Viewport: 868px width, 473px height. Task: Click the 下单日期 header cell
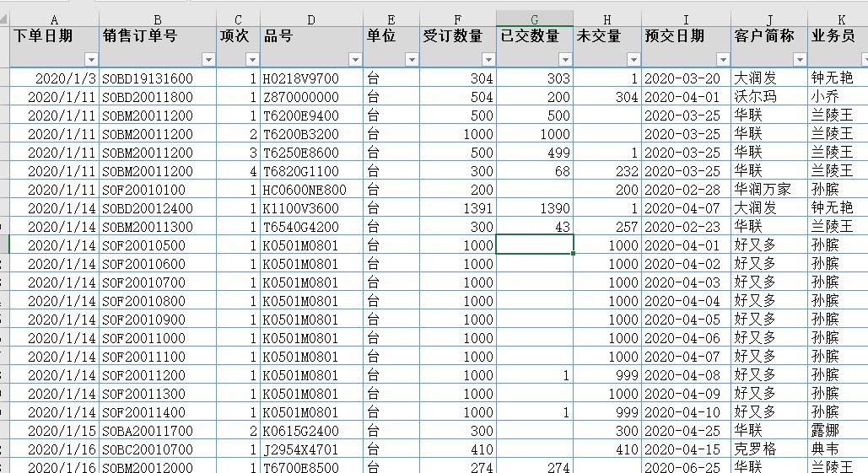pos(54,46)
